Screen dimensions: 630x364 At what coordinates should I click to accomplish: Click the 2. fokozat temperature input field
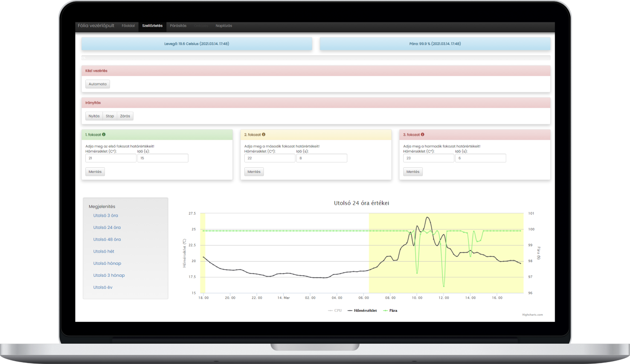pos(269,158)
